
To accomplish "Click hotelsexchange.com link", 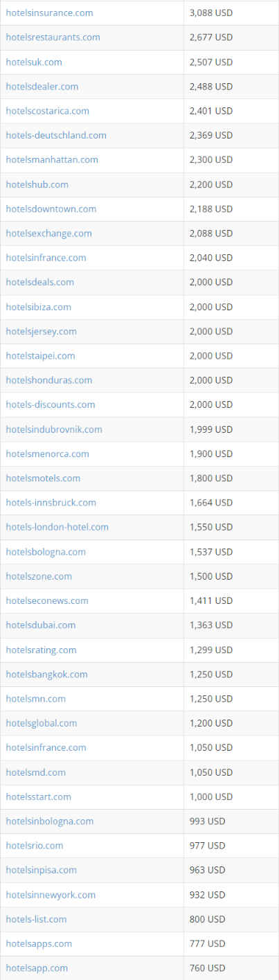I will 48,233.
